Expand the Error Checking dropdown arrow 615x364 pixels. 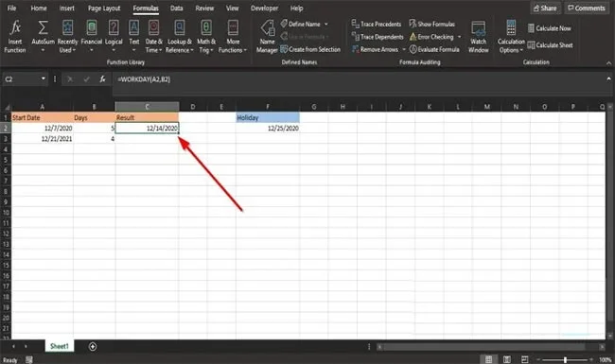[x=459, y=37]
